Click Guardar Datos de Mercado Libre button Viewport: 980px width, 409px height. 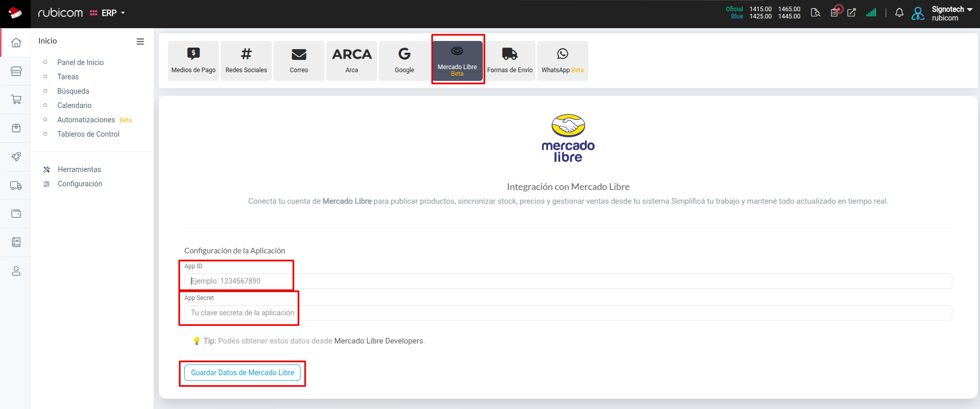tap(243, 373)
